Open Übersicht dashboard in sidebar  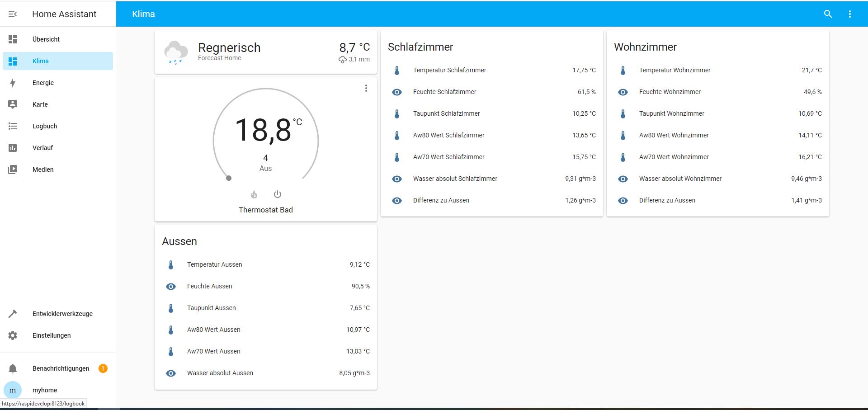click(x=58, y=39)
